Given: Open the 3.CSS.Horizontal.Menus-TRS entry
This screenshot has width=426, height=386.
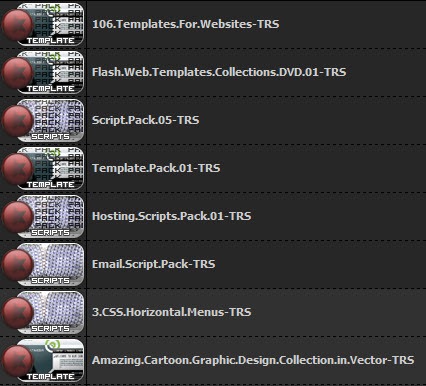Looking at the screenshot, I should coord(171,312).
